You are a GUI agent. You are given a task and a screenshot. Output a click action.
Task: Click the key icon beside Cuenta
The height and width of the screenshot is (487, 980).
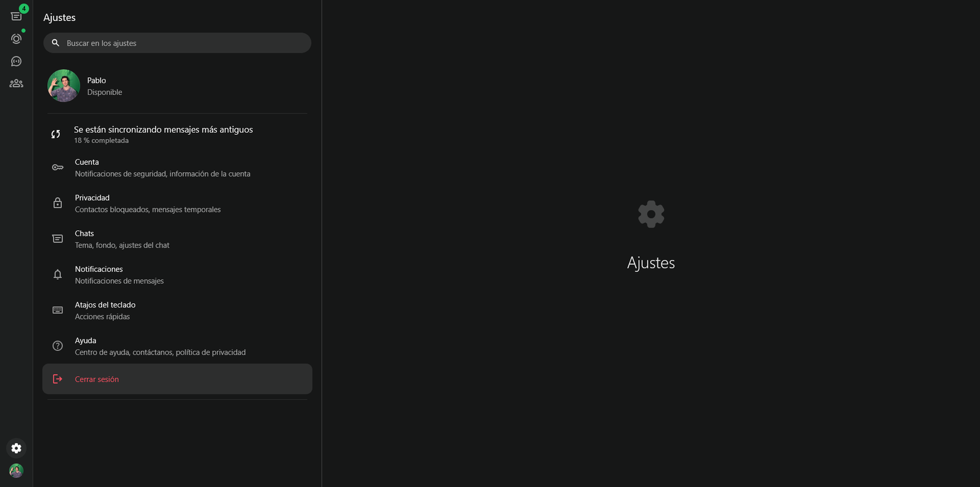(x=58, y=167)
